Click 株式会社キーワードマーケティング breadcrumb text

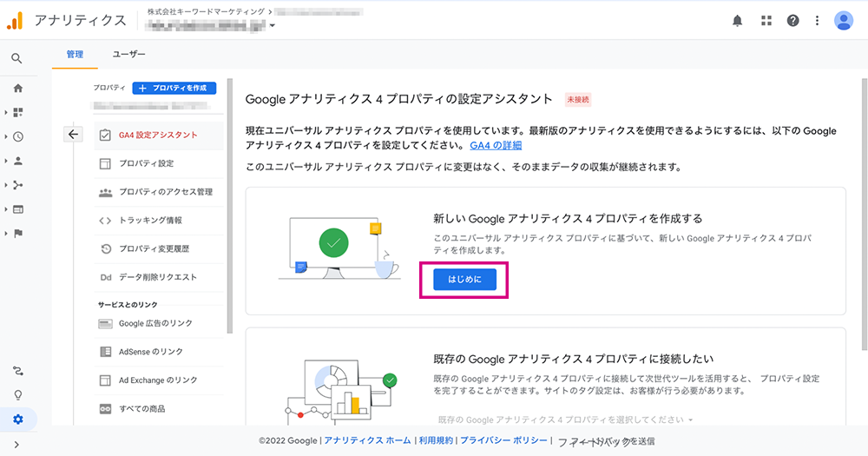click(206, 11)
